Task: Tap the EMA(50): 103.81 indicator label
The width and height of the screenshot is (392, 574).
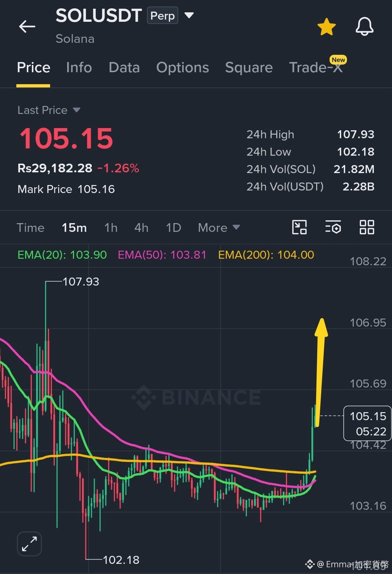Action: [162, 255]
